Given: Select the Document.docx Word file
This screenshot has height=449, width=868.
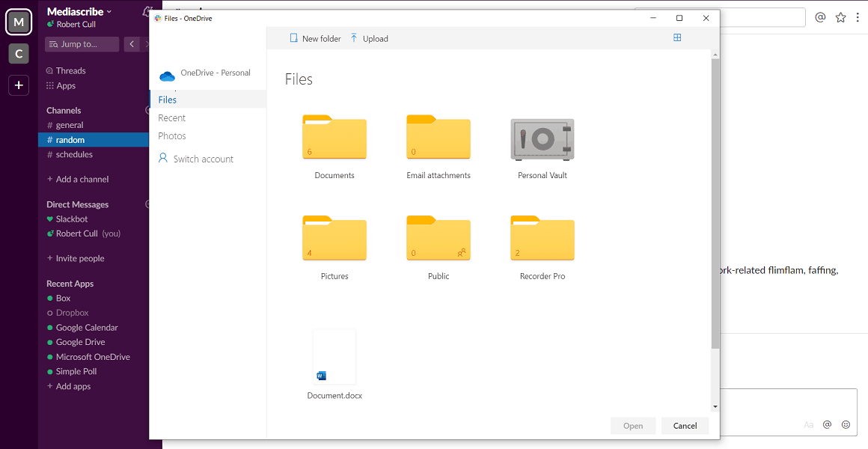Looking at the screenshot, I should click(x=334, y=357).
